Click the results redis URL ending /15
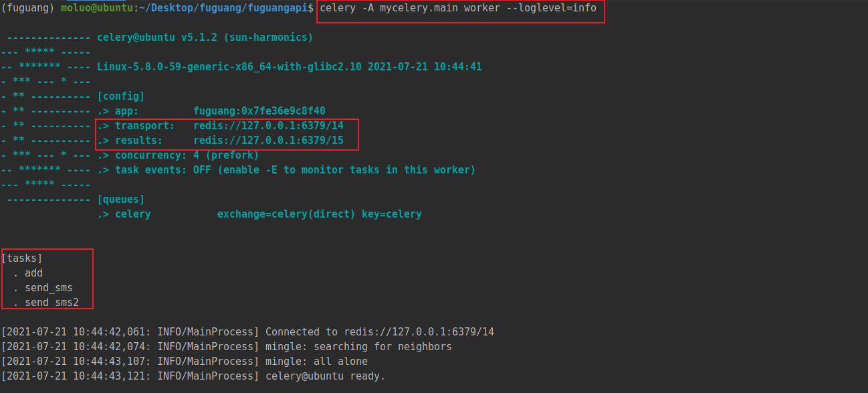868x393 pixels. pos(268,141)
